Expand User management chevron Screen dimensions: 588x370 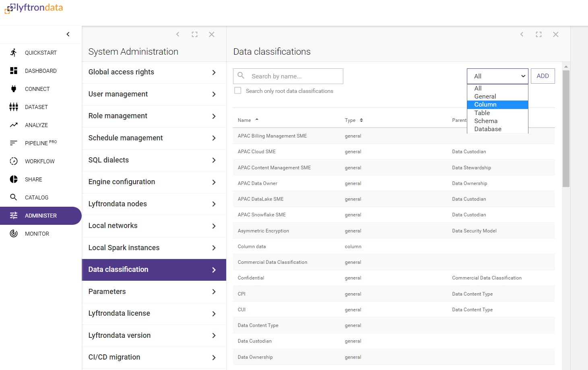pyautogui.click(x=214, y=94)
